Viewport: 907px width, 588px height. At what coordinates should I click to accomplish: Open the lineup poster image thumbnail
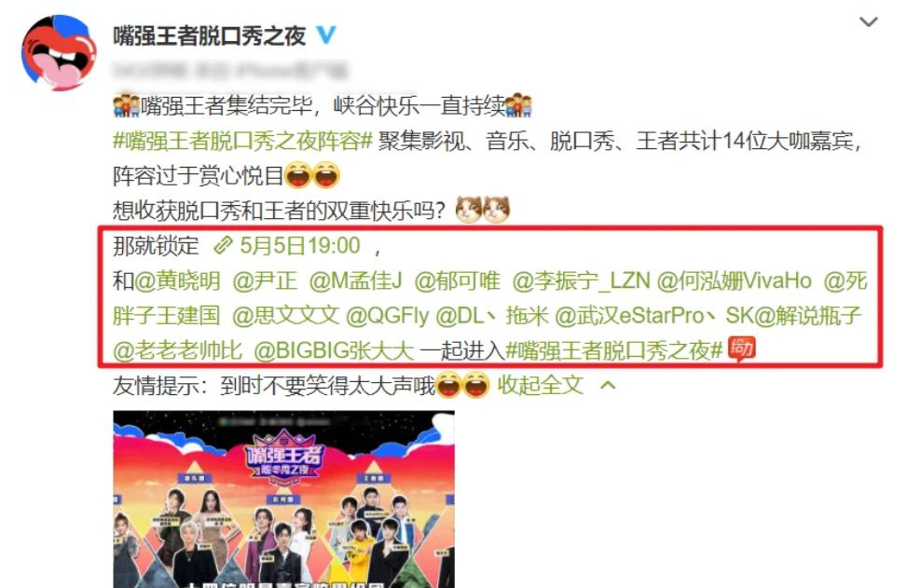tap(283, 499)
